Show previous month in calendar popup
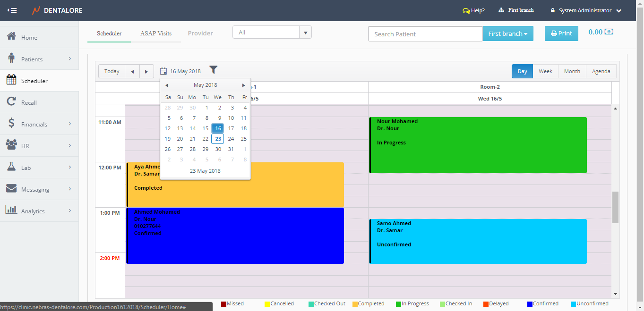 (167, 85)
